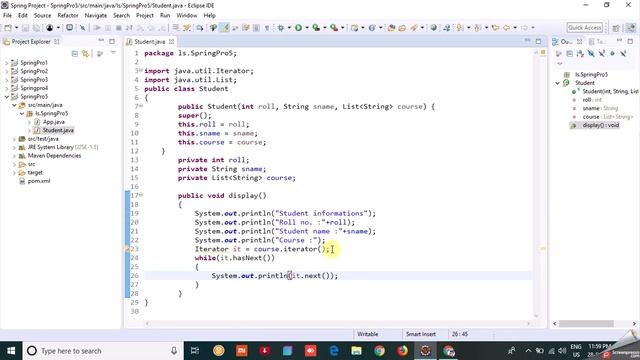
Task: Open Project Explorer view menu dropdown
Action: point(113,53)
